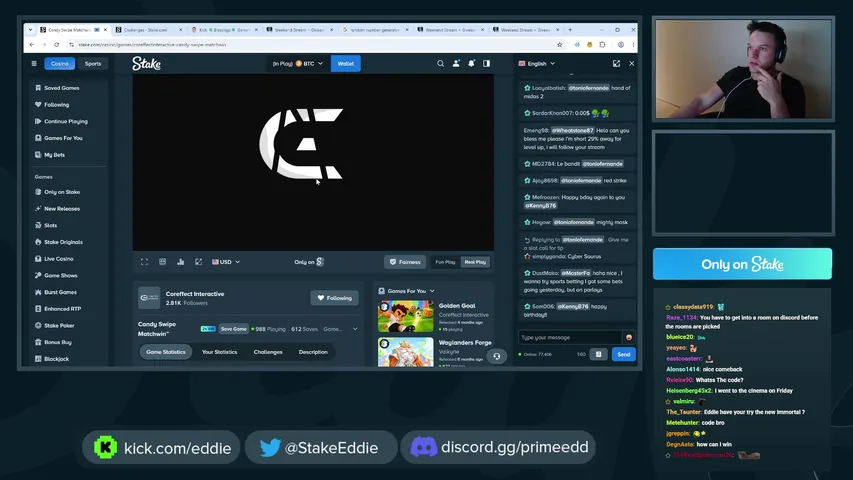Open the Golden Goal game thumbnail

click(x=406, y=316)
